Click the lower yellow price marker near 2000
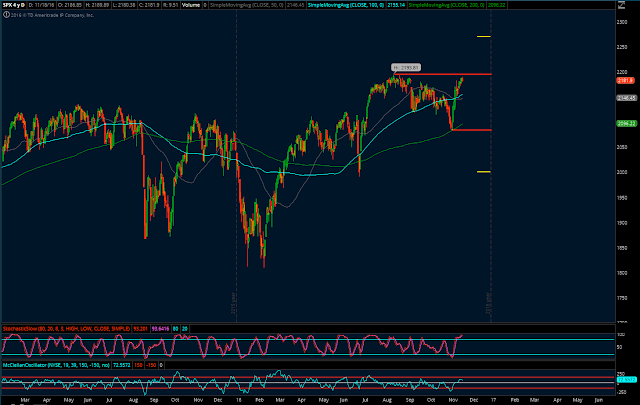Viewport: 640px width, 405px height. pyautogui.click(x=484, y=172)
